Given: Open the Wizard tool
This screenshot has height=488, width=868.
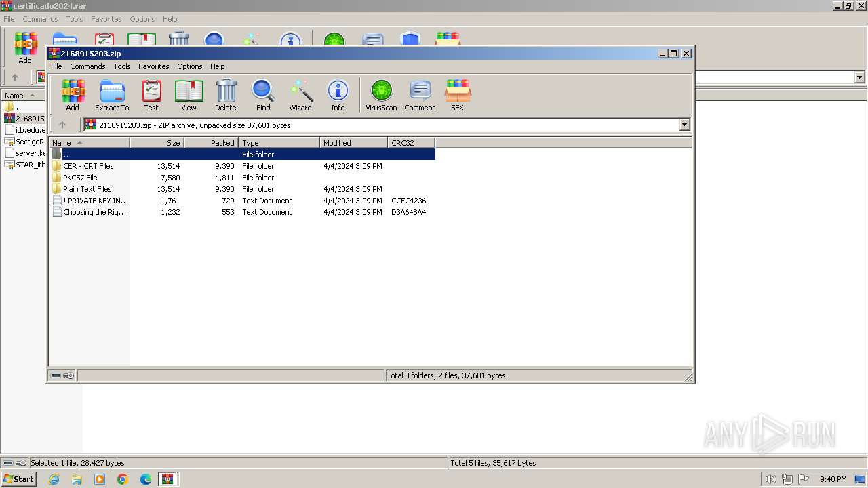Looking at the screenshot, I should click(300, 95).
